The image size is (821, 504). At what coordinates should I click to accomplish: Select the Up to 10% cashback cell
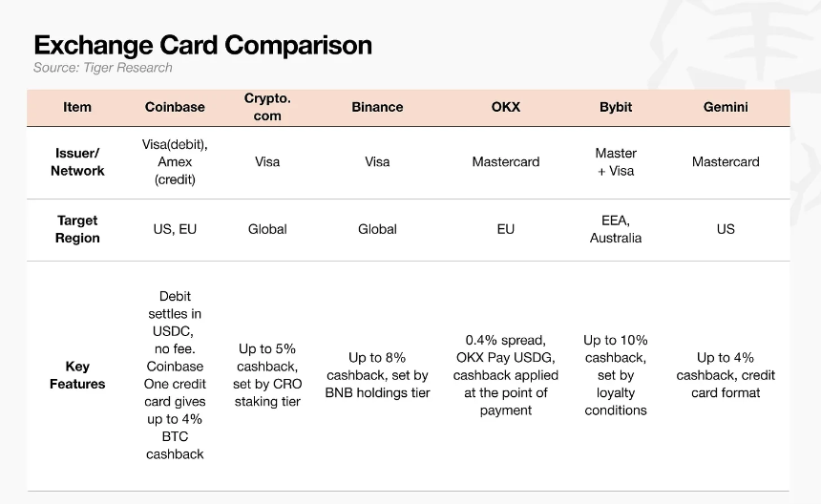click(616, 375)
